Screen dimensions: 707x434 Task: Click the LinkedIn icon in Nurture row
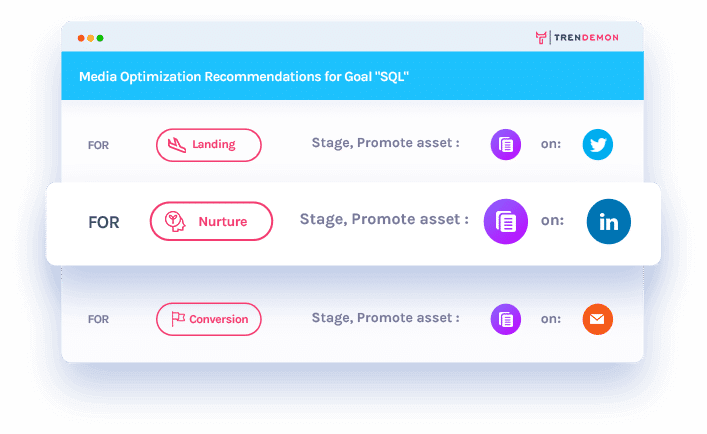[608, 222]
